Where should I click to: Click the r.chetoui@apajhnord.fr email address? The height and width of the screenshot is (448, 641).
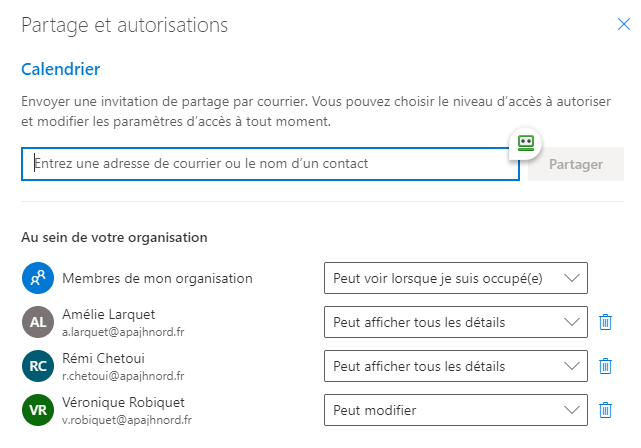(123, 376)
